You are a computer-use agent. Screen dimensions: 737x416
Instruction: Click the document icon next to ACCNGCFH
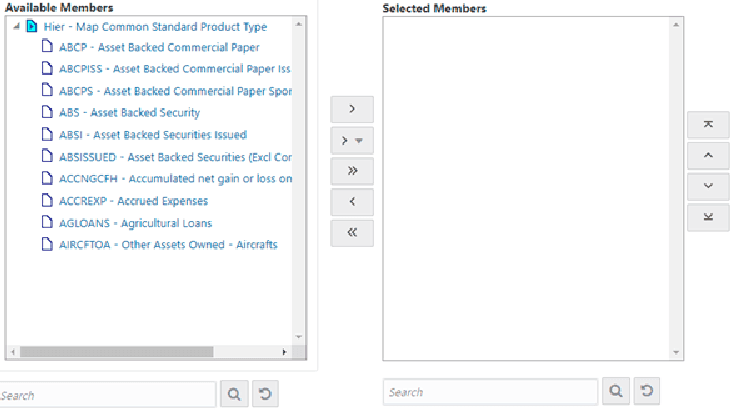(x=47, y=178)
